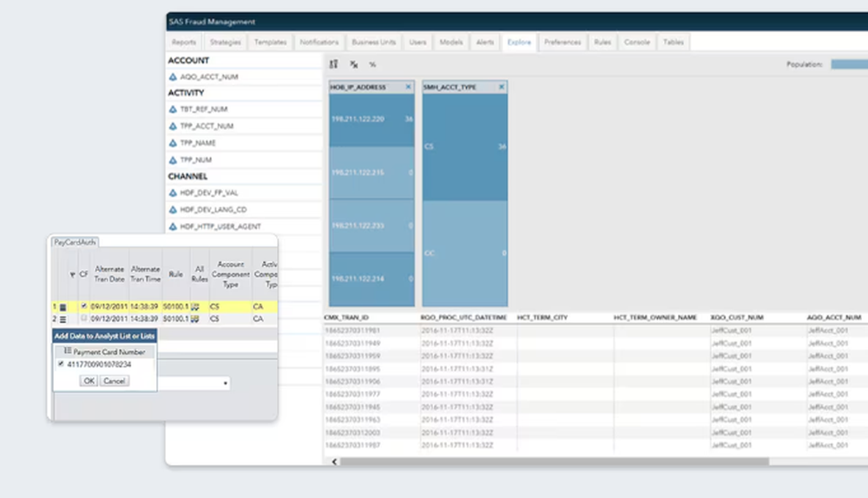The height and width of the screenshot is (498, 868).
Task: Click All Rules icon in PayCardAuth row 2
Action: coord(194,319)
